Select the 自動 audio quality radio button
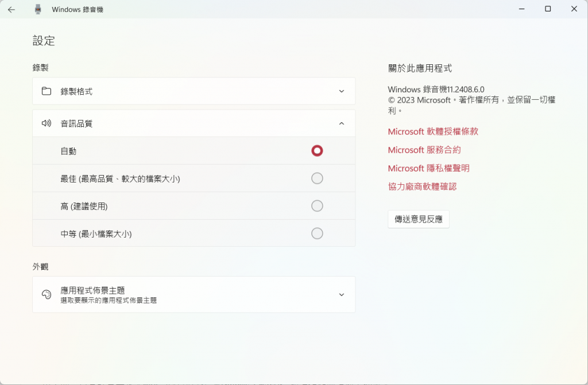Image resolution: width=588 pixels, height=385 pixels. pos(317,151)
